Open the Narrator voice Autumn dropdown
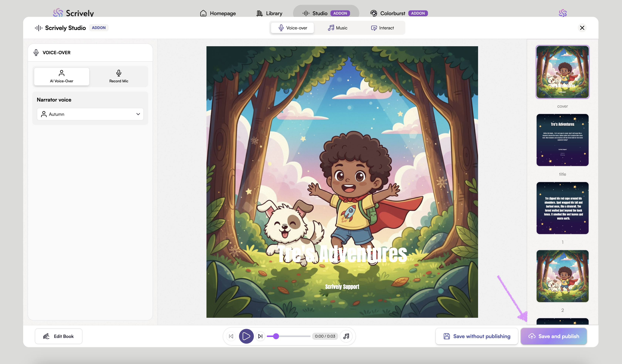 pos(90,114)
